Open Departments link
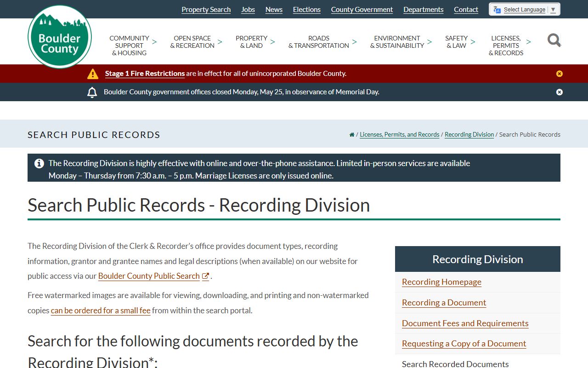The height and width of the screenshot is (368, 588). (x=424, y=9)
